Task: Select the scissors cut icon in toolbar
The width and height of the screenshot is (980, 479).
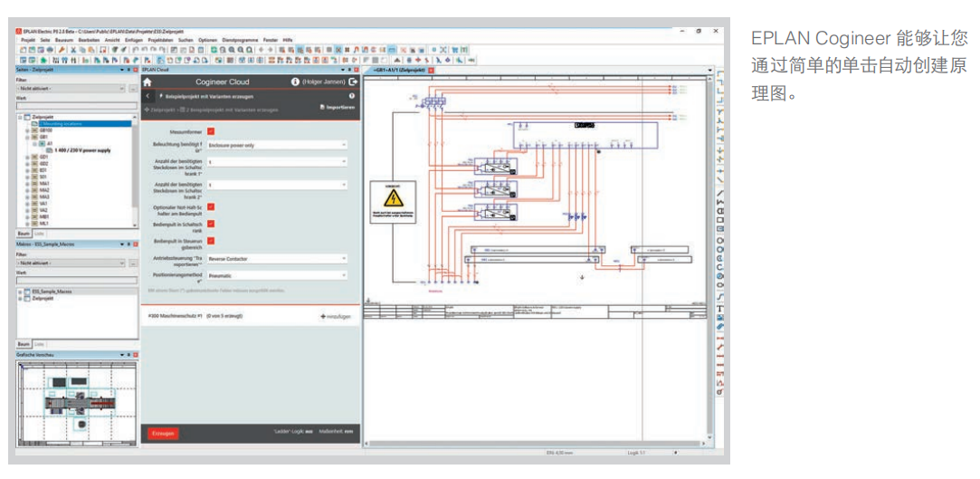Action: click(73, 50)
